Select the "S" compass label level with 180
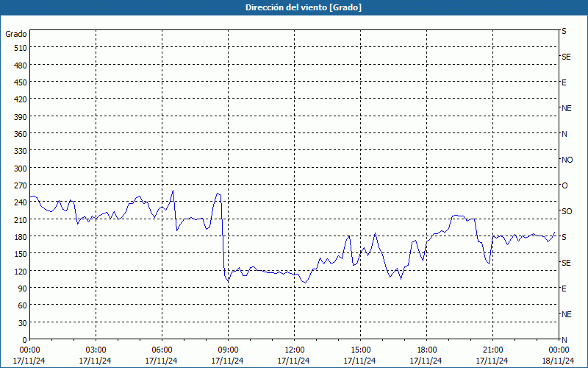588x368 pixels. click(564, 237)
